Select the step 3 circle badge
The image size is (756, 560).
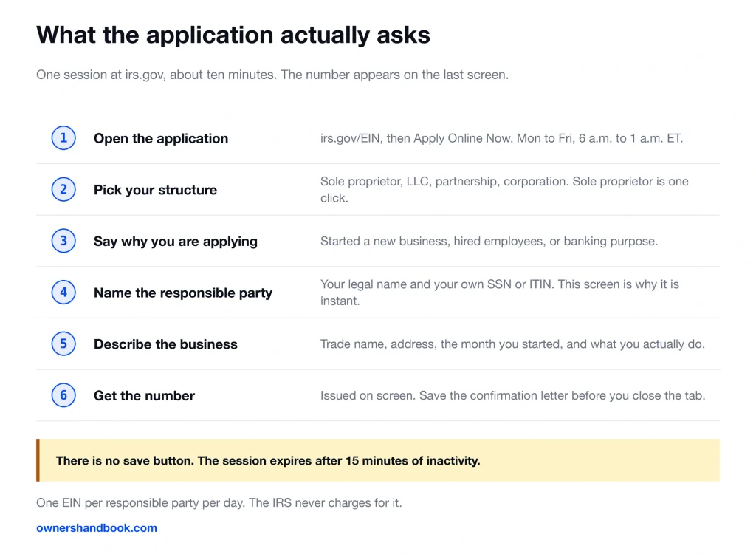point(63,241)
